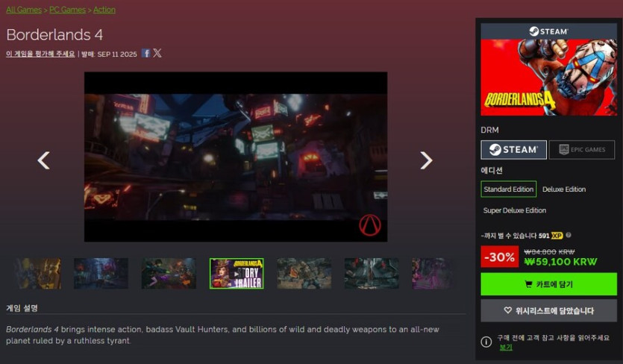Image resolution: width=623 pixels, height=364 pixels.
Task: Click the XP help question mark icon
Action: click(569, 235)
